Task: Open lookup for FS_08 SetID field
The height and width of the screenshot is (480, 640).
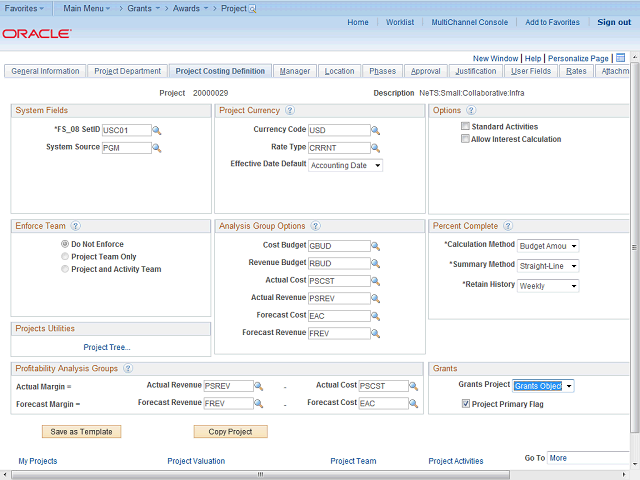Action: coord(157,130)
